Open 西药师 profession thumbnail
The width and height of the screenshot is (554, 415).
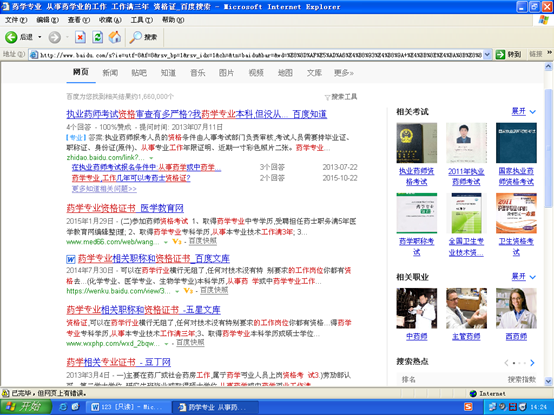pos(516,308)
